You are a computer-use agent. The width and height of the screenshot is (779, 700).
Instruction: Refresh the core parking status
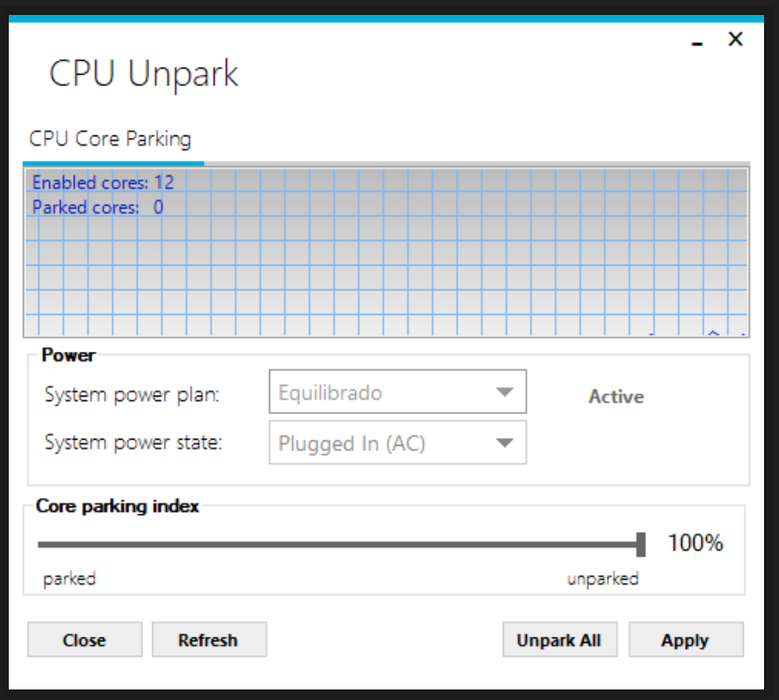[x=208, y=640]
